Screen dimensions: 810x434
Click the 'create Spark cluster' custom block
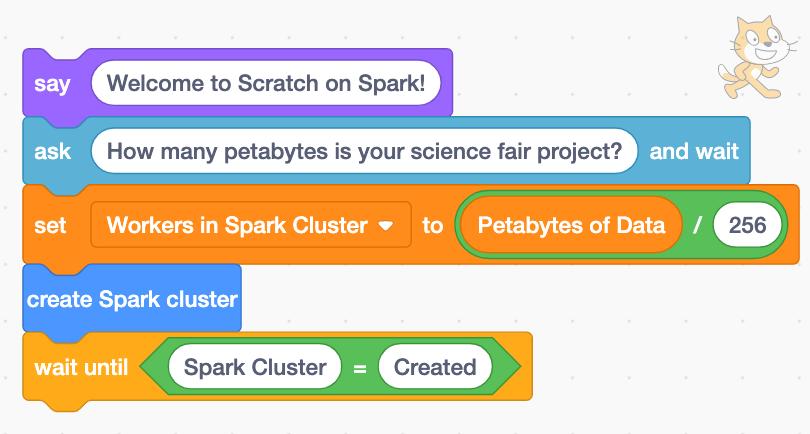tap(132, 298)
